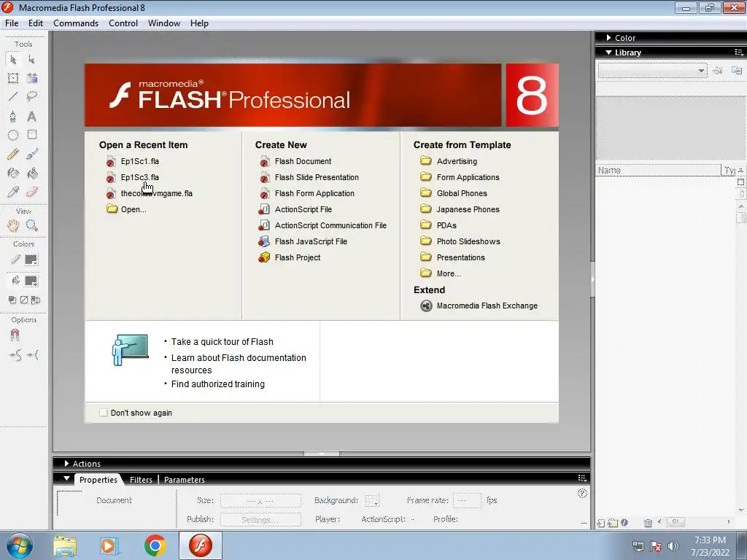
Task: Click the Black and White colors button
Action: coord(12,300)
